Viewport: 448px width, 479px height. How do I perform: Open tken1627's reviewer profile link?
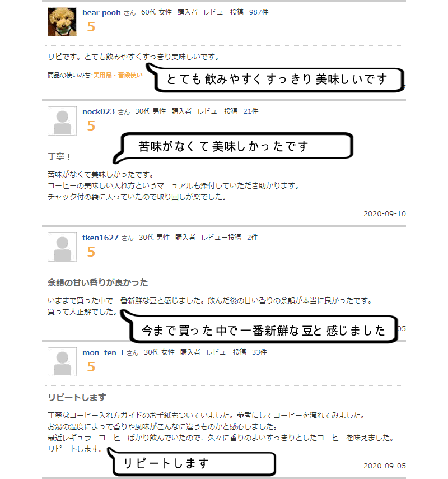(100, 238)
